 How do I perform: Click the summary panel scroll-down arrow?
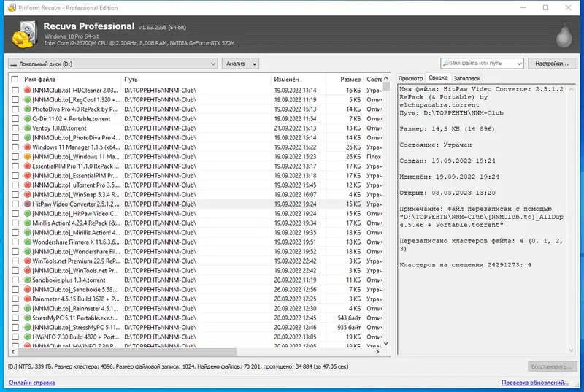pos(571,350)
